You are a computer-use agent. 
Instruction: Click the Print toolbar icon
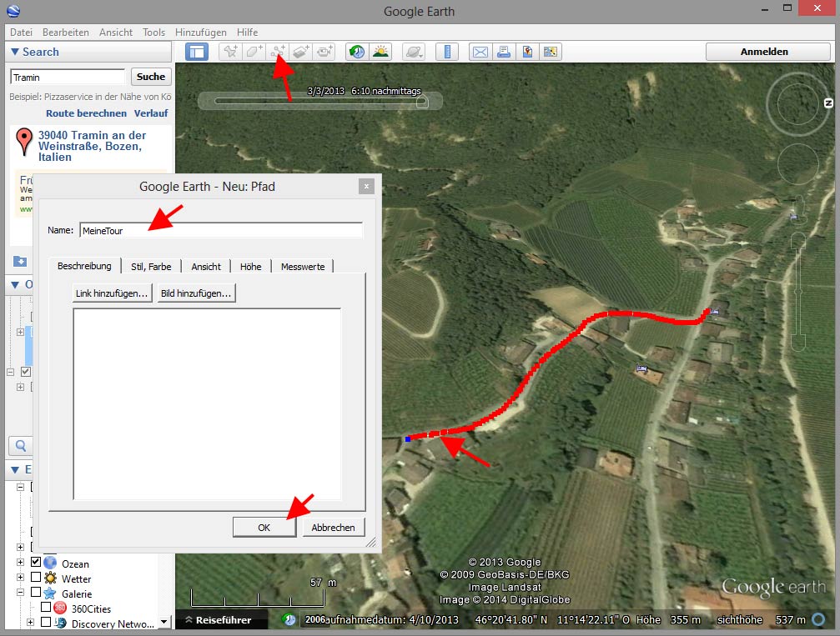point(505,51)
